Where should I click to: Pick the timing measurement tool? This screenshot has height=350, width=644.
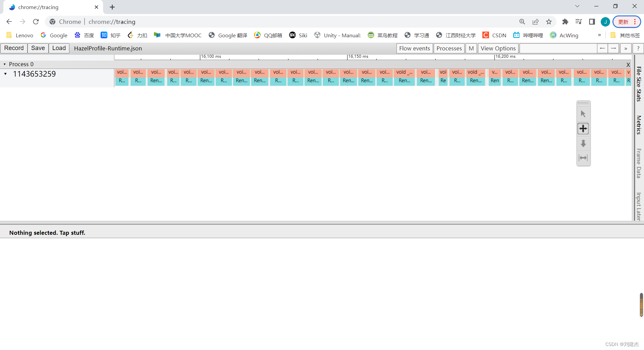(583, 158)
